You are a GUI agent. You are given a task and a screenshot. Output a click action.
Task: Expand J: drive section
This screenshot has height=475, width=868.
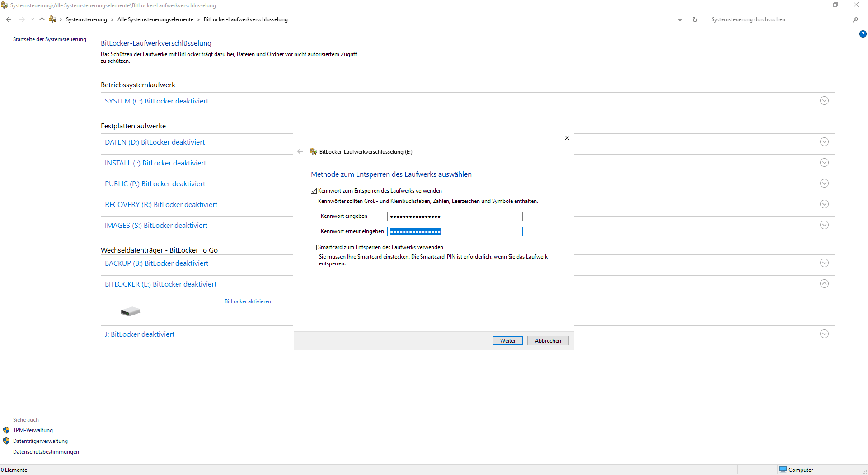824,334
